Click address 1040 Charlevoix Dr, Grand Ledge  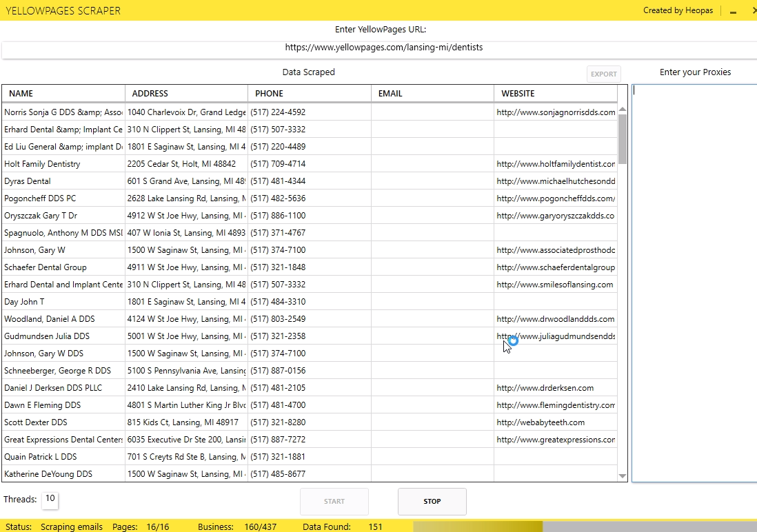[186, 112]
